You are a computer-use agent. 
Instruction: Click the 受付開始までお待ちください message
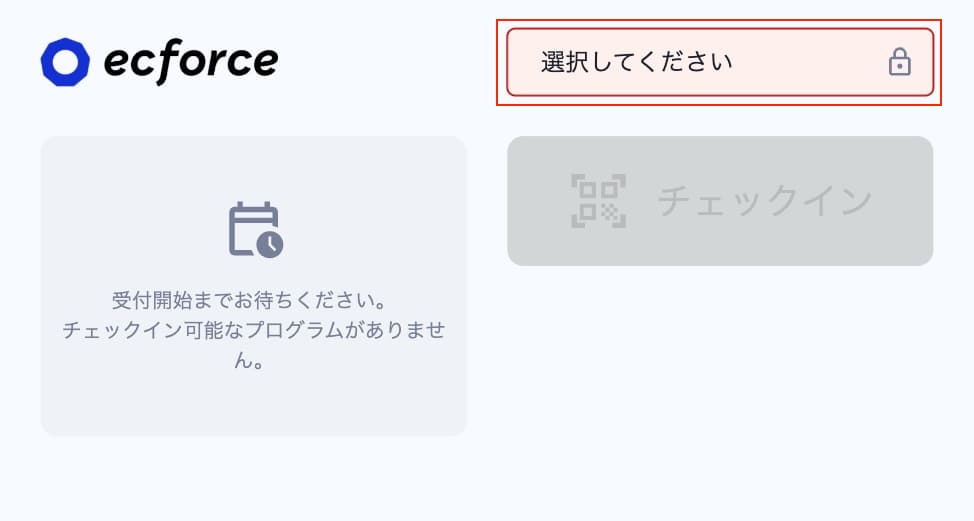coord(250,301)
